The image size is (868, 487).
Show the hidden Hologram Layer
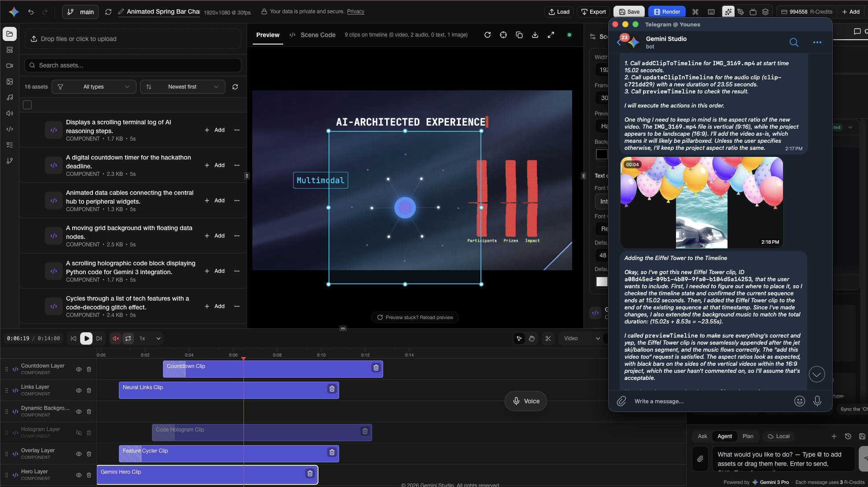79,433
